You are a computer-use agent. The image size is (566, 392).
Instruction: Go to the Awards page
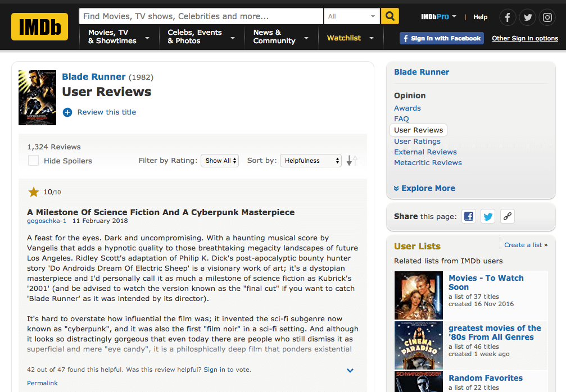(407, 108)
